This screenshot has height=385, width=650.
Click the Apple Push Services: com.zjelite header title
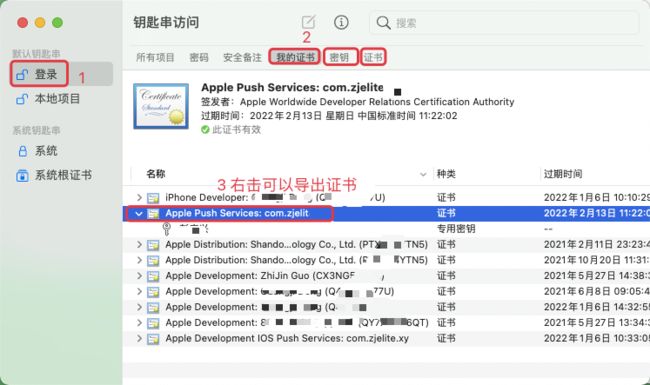pos(292,87)
